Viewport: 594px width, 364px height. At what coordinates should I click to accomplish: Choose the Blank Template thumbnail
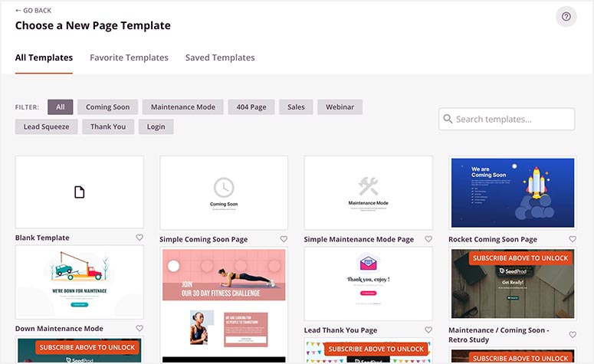click(80, 192)
